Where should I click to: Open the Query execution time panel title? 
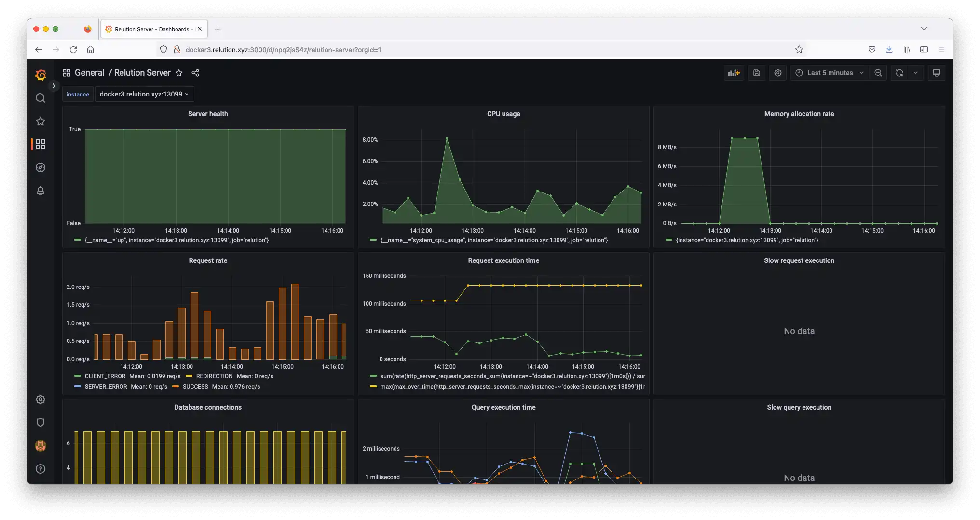click(504, 407)
